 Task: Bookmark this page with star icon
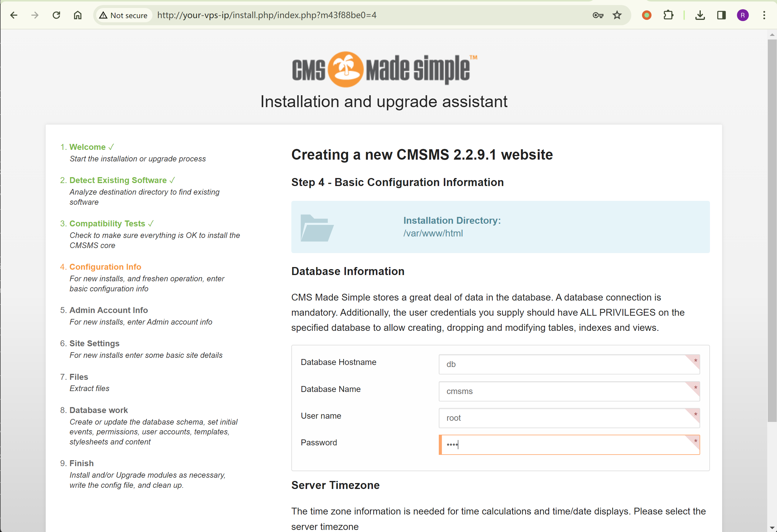pyautogui.click(x=617, y=15)
